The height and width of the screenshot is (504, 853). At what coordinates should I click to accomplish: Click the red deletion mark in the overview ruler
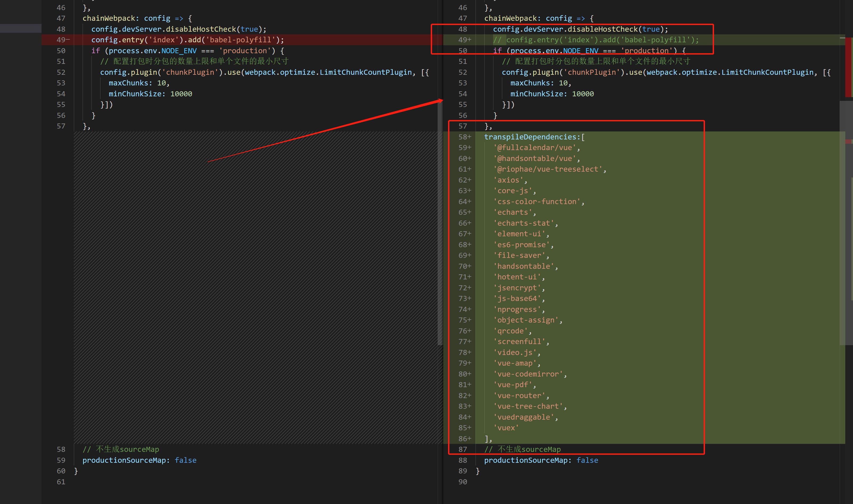pos(848,67)
